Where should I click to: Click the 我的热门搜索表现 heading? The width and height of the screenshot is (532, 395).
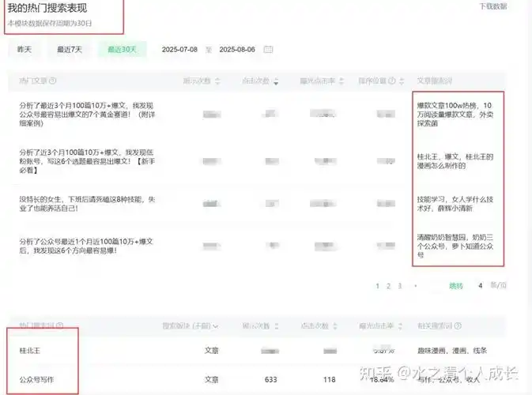click(47, 8)
